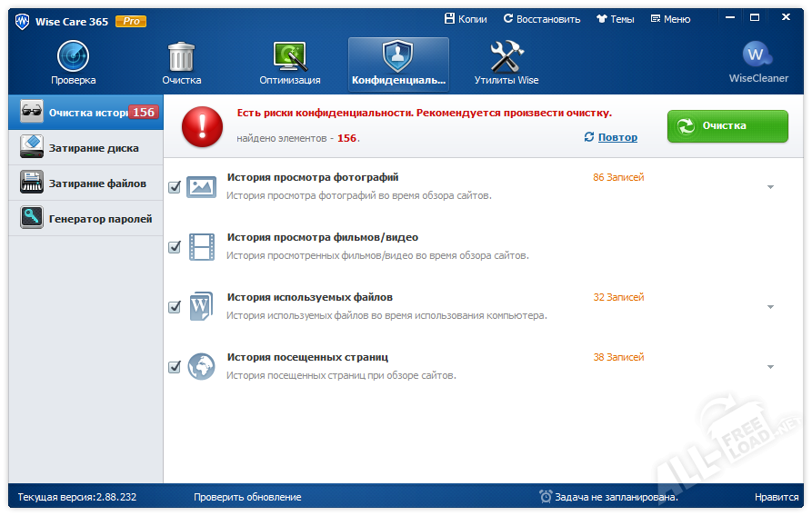Image resolution: width=812 pixels, height=516 pixels.
Task: Open the Темы themes menu
Action: [x=616, y=19]
